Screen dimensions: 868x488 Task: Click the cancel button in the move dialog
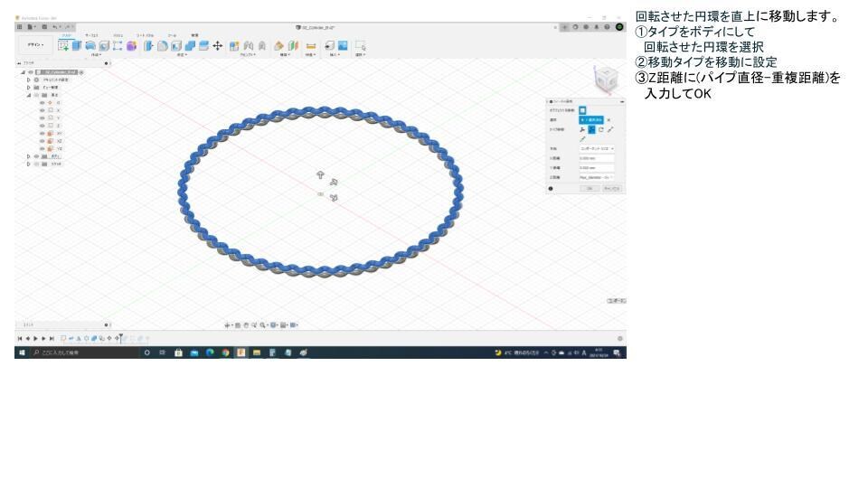coord(612,189)
